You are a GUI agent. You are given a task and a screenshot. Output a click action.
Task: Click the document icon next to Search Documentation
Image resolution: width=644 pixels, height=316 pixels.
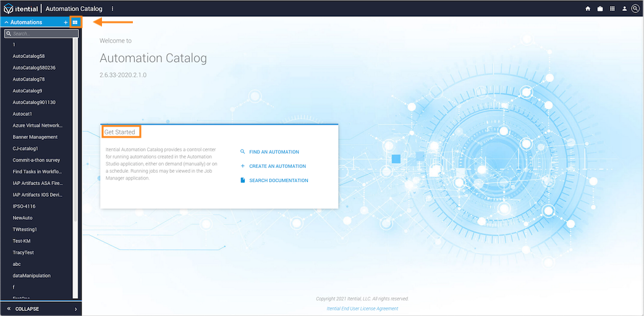tap(242, 181)
